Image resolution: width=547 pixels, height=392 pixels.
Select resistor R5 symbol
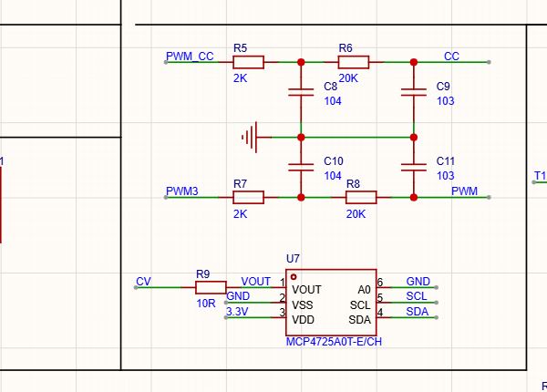pos(248,62)
